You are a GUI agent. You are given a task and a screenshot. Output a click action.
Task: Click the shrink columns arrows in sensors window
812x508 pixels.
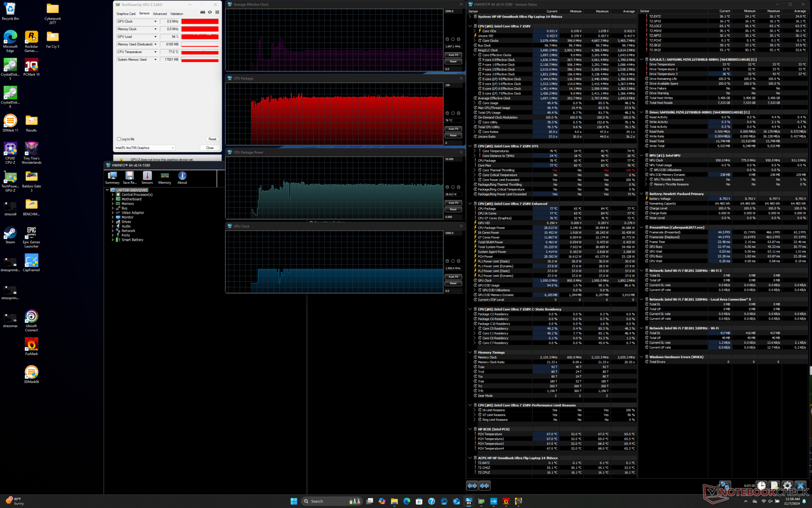pyautogui.click(x=484, y=486)
